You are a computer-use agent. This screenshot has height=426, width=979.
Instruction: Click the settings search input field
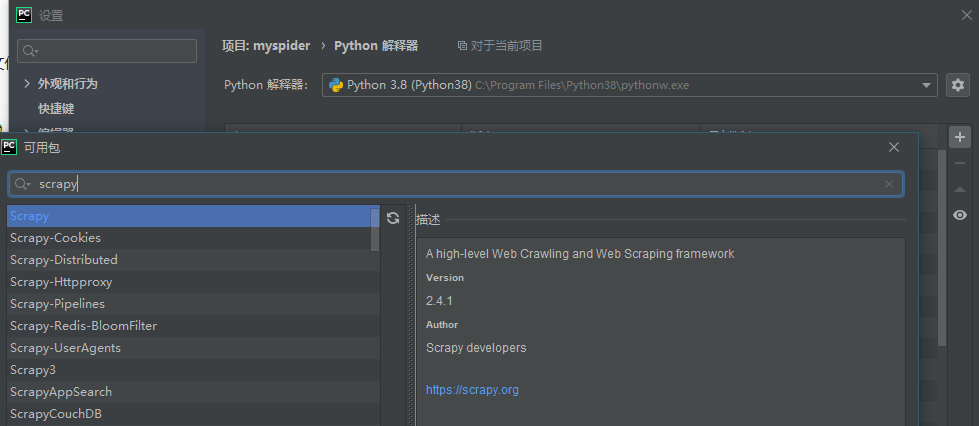107,51
